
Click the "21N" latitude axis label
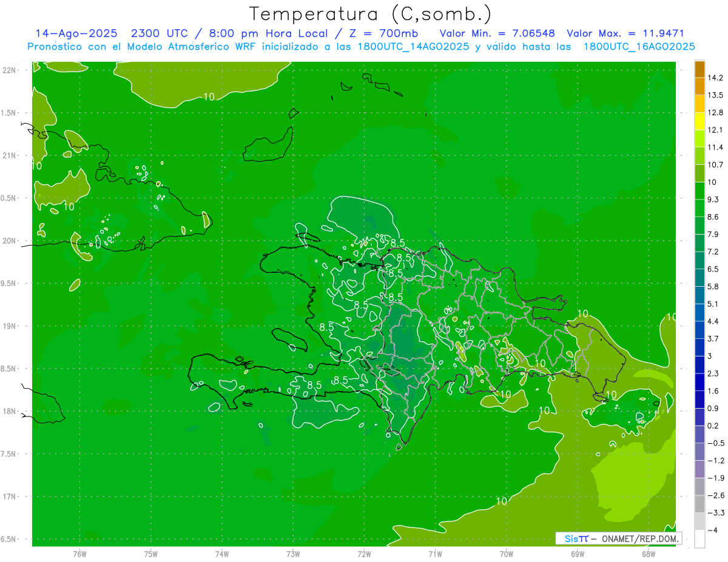(8, 155)
